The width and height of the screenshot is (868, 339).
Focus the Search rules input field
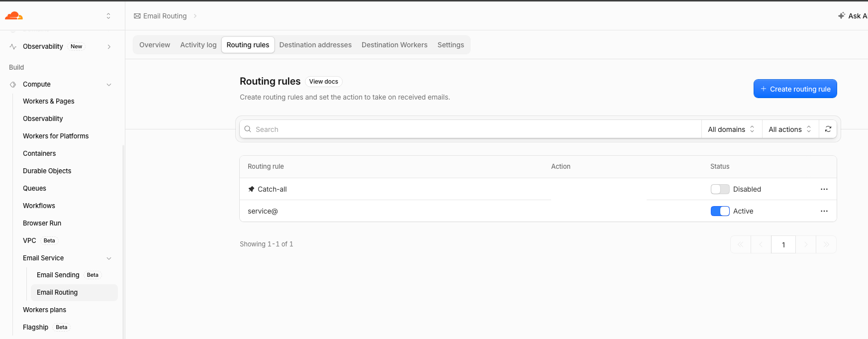point(471,129)
